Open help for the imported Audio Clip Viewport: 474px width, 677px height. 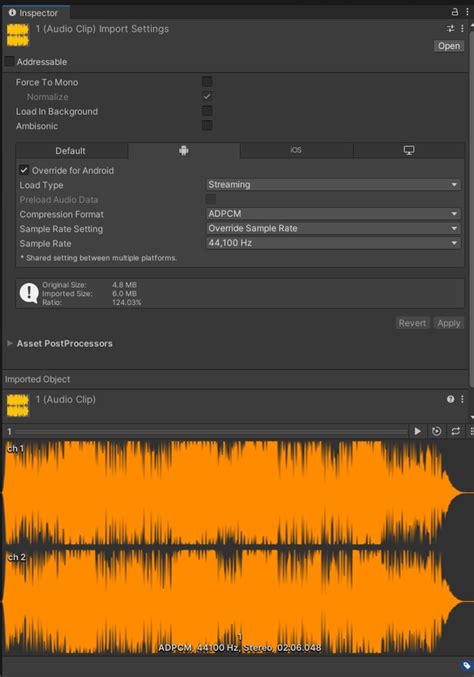click(451, 399)
